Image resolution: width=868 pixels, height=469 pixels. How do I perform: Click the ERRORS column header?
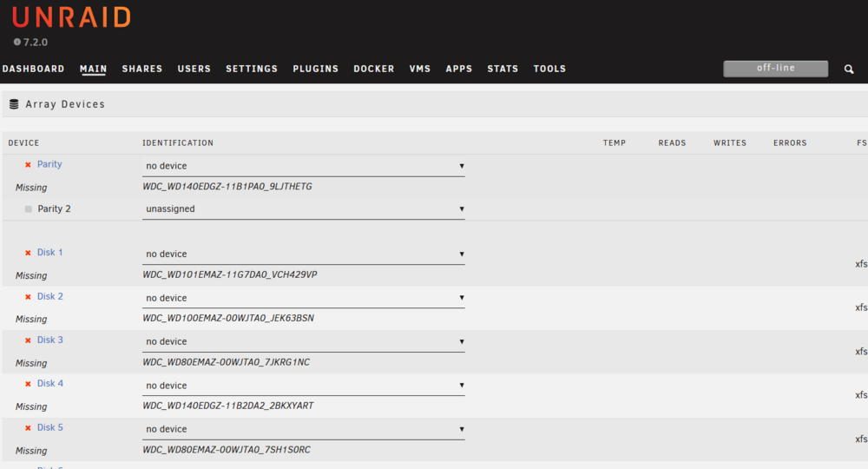(x=790, y=142)
